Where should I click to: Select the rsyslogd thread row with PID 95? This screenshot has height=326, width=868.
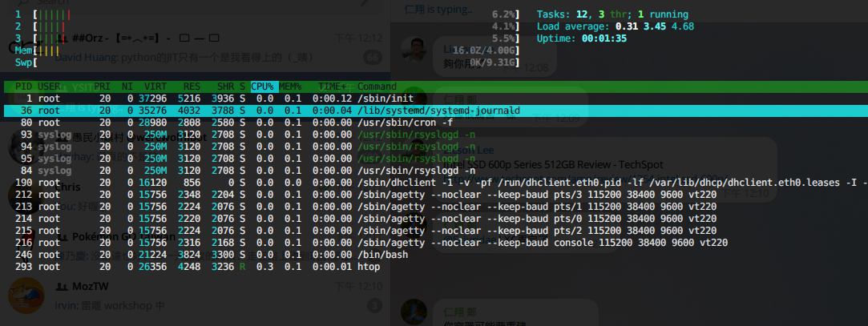(x=434, y=159)
